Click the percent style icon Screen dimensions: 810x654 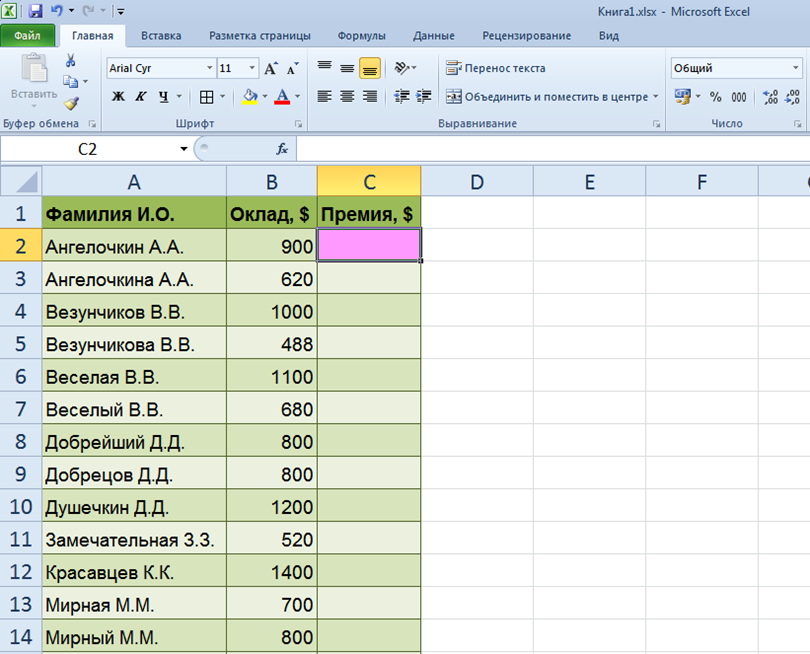pyautogui.click(x=715, y=97)
